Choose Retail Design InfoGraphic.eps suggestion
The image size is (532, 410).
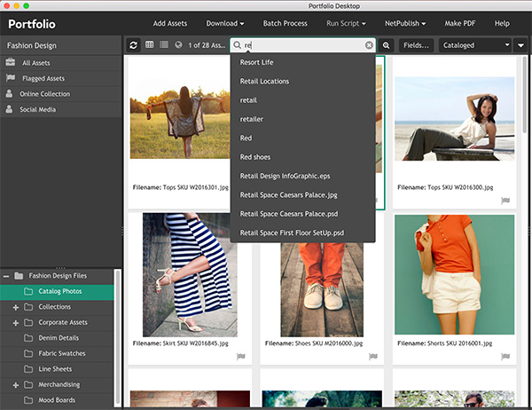coord(302,176)
